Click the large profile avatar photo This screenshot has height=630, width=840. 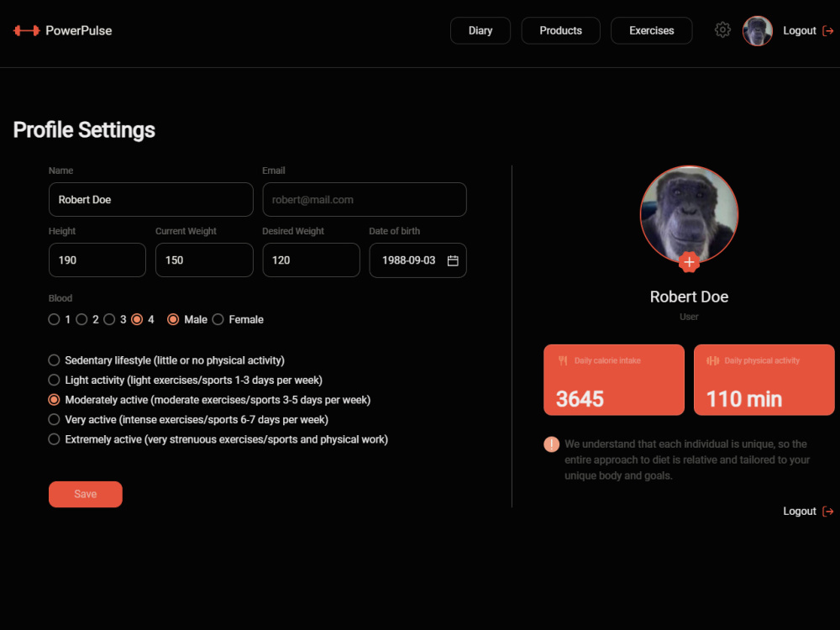(689, 213)
